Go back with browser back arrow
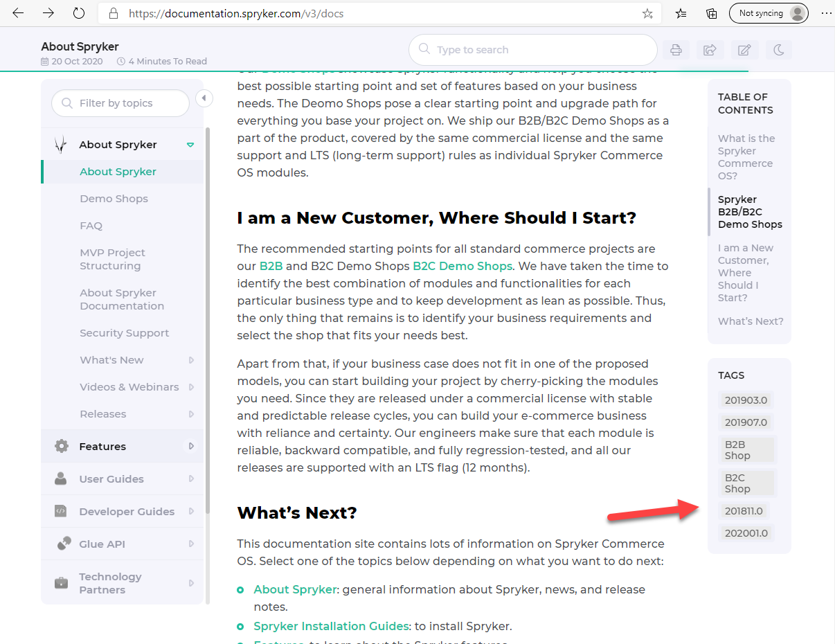This screenshot has width=835, height=644. pos(19,13)
